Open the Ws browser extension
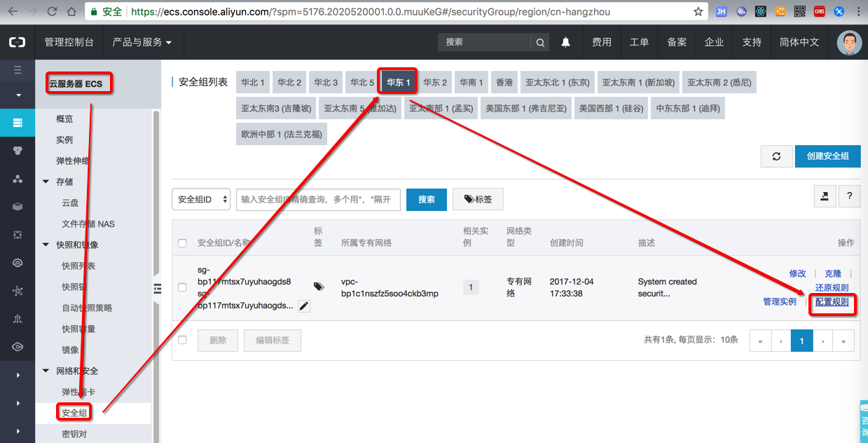 pyautogui.click(x=741, y=11)
